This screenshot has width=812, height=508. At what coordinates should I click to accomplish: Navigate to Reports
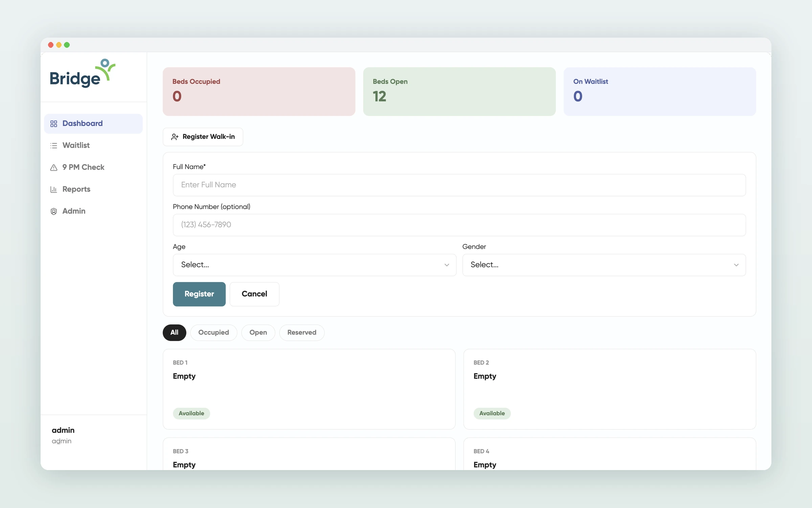point(93,189)
